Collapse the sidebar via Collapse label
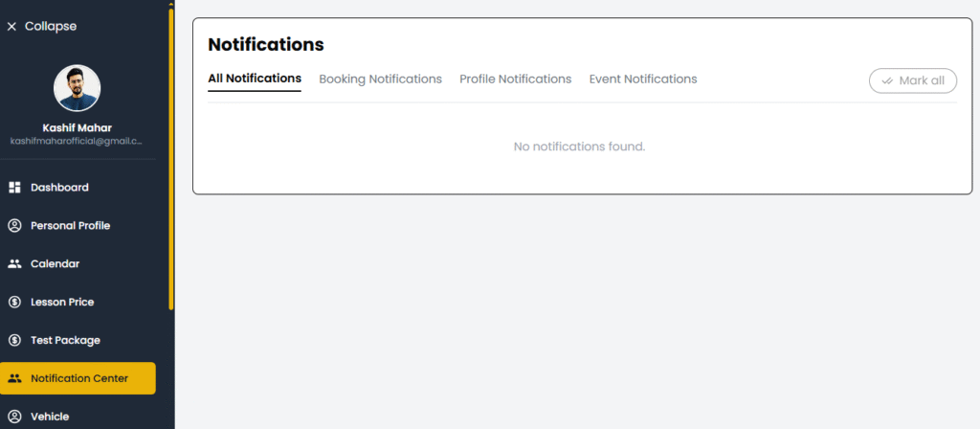The image size is (980, 429). 51,27
